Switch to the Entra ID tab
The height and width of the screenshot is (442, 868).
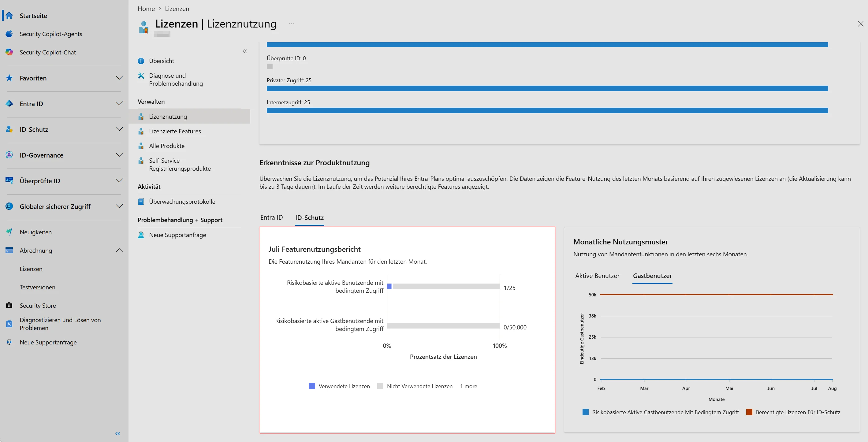click(x=272, y=217)
